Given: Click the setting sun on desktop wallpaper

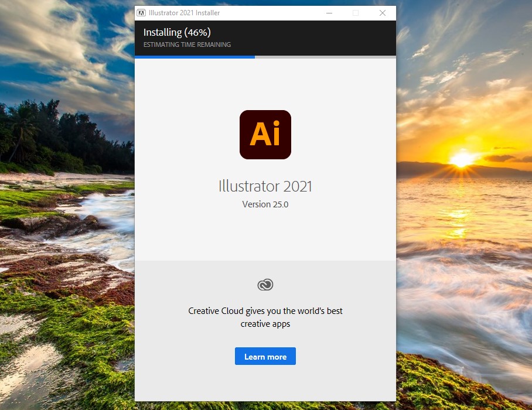Looking at the screenshot, I should pos(463,158).
